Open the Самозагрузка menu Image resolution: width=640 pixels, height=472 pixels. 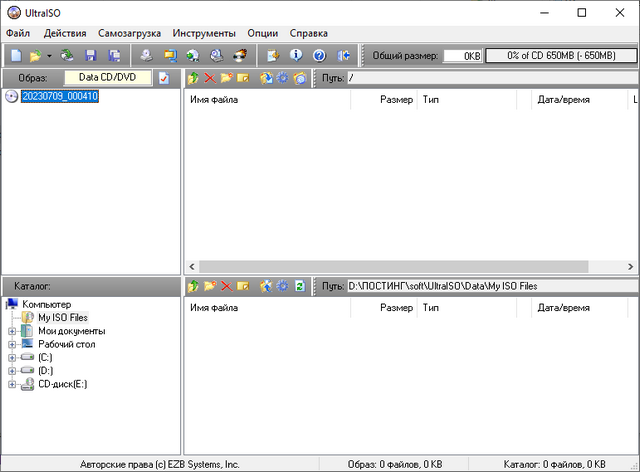pyautogui.click(x=129, y=33)
